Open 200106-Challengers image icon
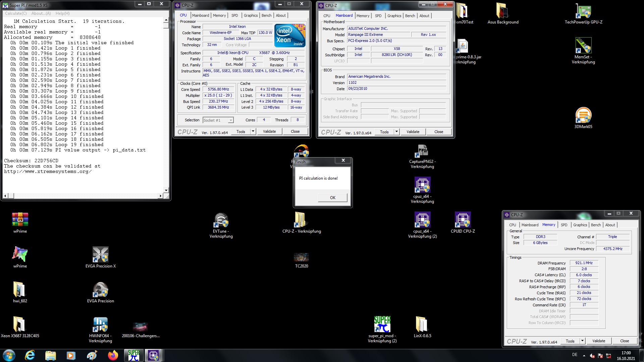Image resolution: width=644 pixels, height=362 pixels. tap(141, 330)
